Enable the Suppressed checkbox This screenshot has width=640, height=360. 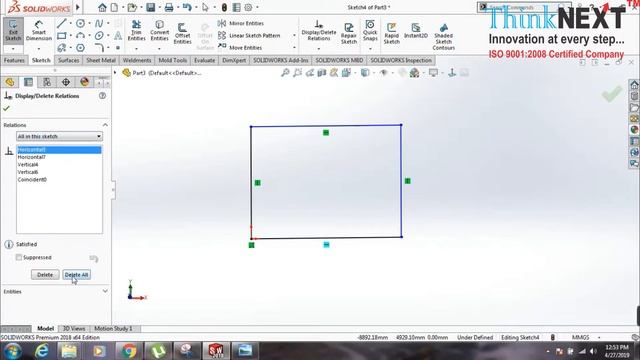pyautogui.click(x=19, y=257)
